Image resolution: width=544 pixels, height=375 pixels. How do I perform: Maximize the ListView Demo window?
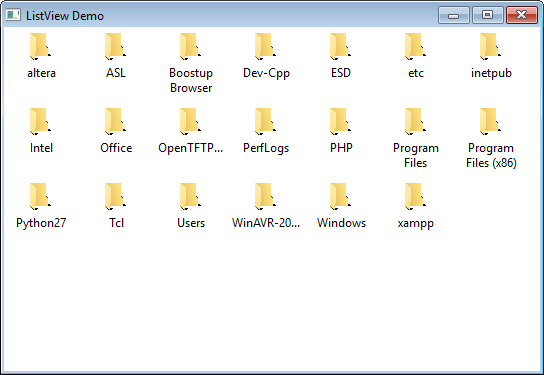click(x=487, y=15)
